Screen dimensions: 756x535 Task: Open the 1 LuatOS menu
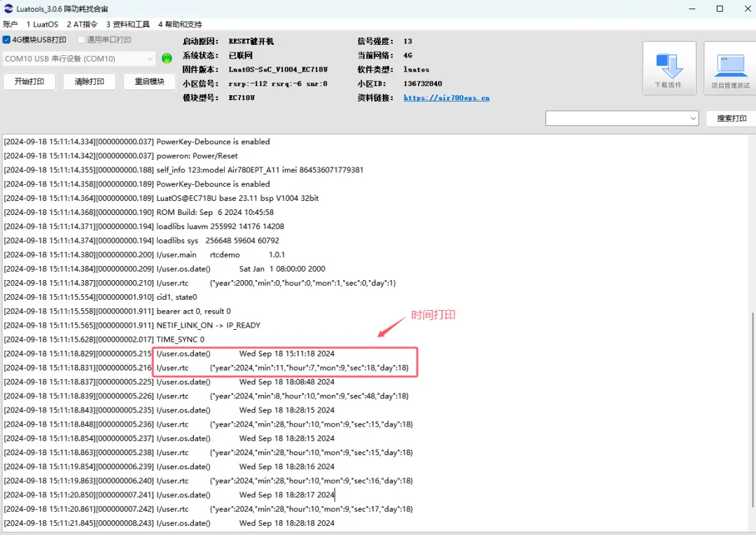click(43, 24)
